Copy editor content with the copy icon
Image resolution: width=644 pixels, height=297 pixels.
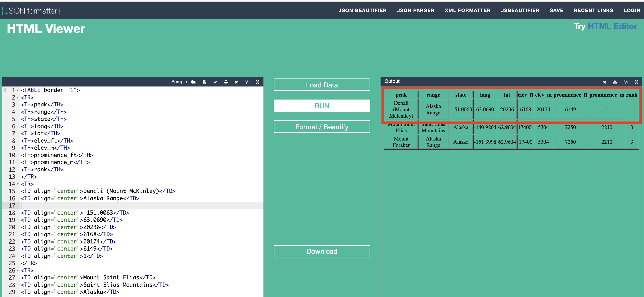pos(247,82)
